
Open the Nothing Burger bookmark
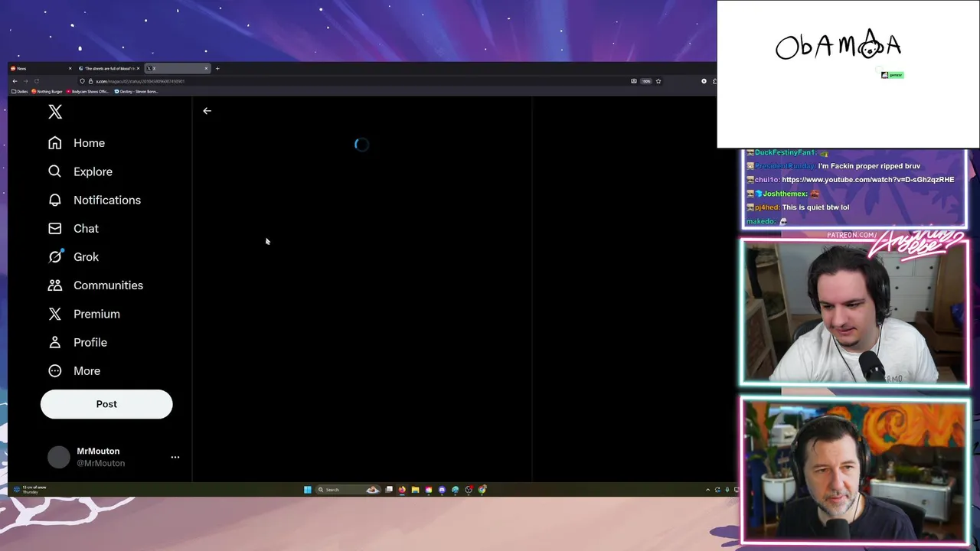point(47,91)
